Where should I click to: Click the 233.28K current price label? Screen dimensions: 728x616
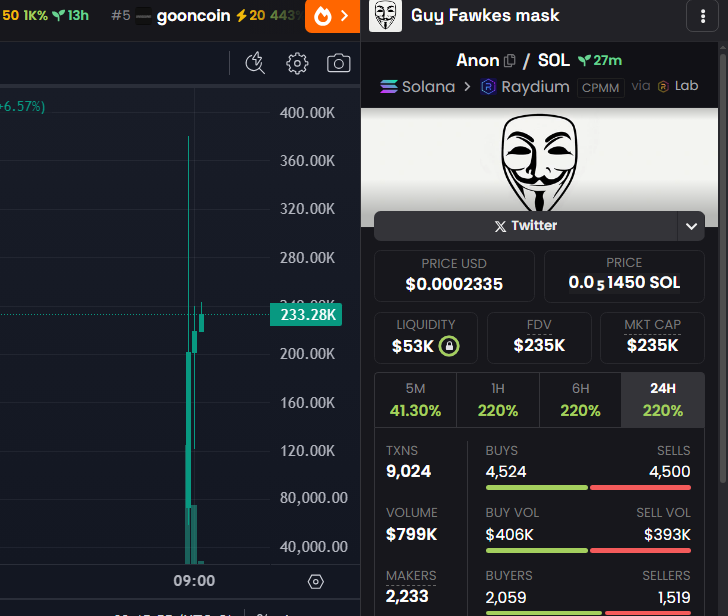[x=306, y=315]
